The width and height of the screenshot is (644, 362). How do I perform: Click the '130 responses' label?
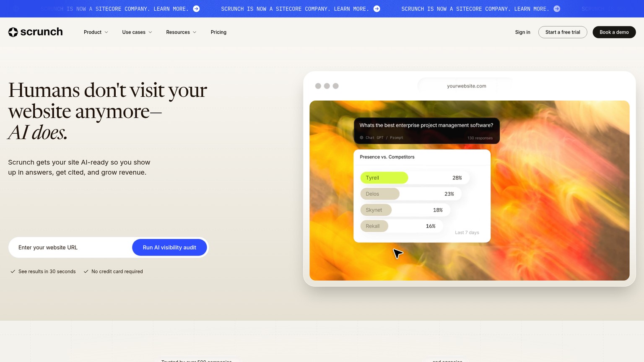[480, 138]
